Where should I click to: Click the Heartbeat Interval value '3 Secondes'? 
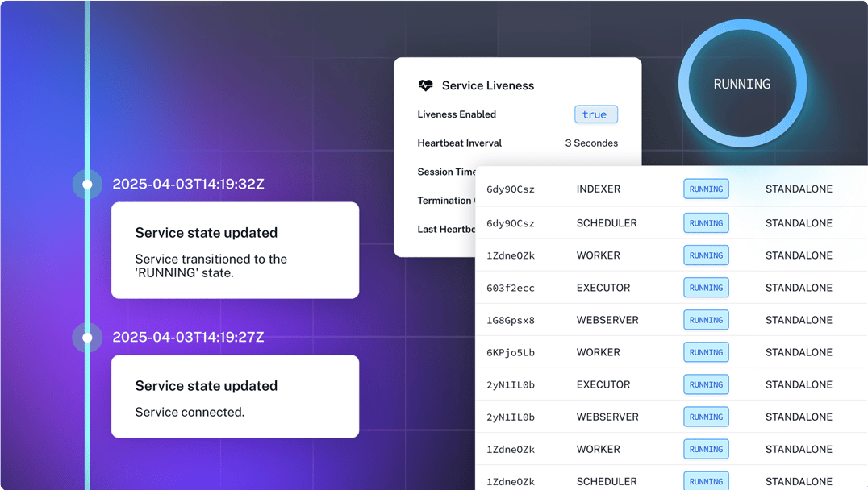coord(591,143)
